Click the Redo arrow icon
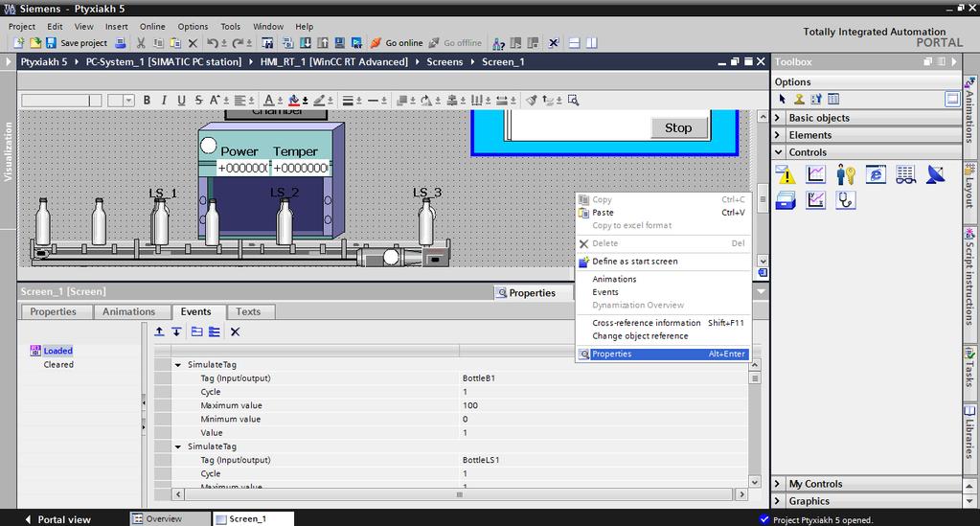Image resolution: width=980 pixels, height=526 pixels. point(238,43)
